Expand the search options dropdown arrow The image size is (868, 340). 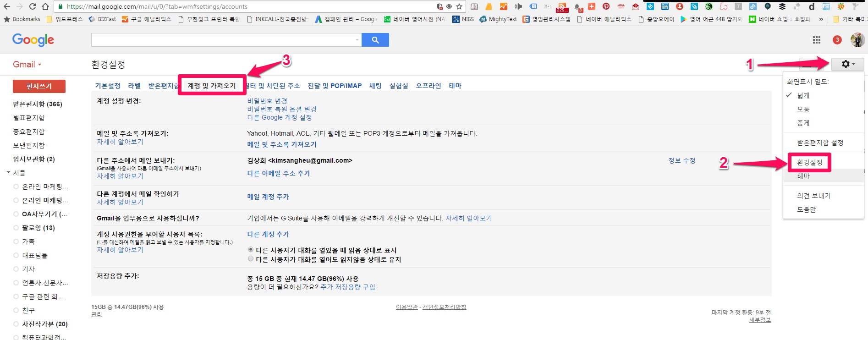357,40
